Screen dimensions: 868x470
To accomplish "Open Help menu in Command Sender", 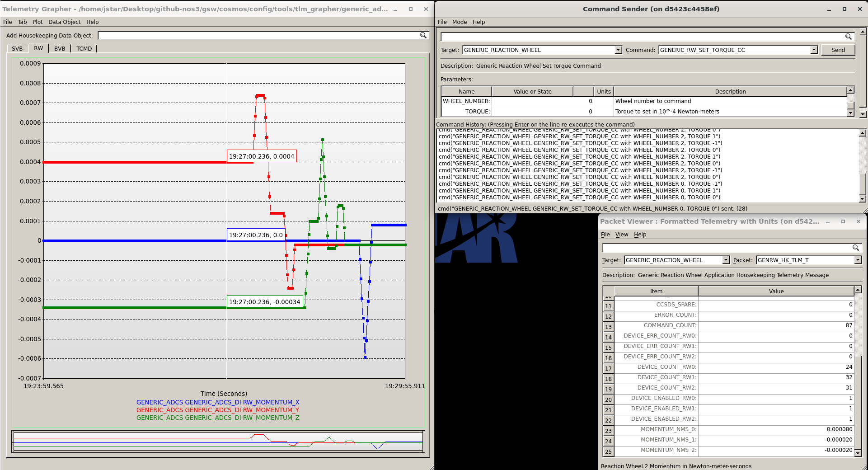I will point(479,22).
